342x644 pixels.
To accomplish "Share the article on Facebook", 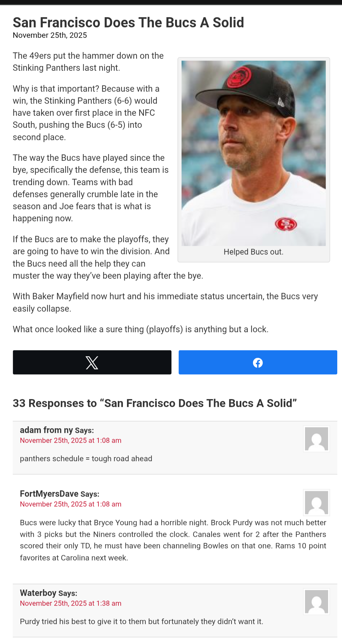I will coord(258,362).
